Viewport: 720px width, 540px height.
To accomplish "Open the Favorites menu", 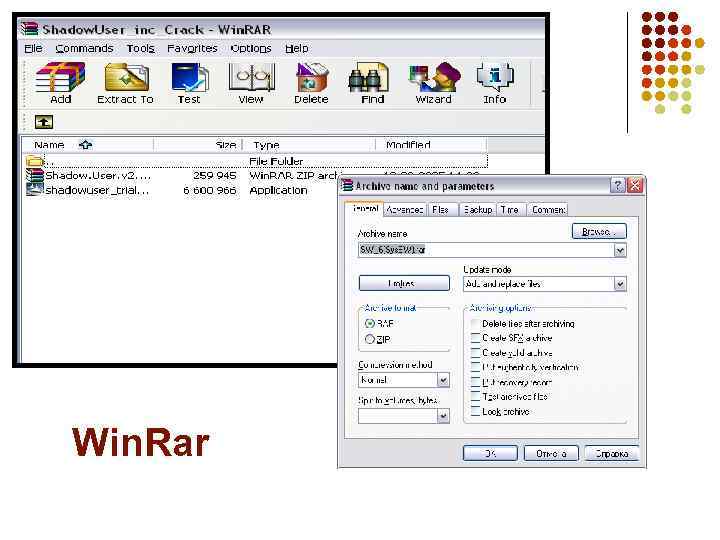I will [192, 48].
